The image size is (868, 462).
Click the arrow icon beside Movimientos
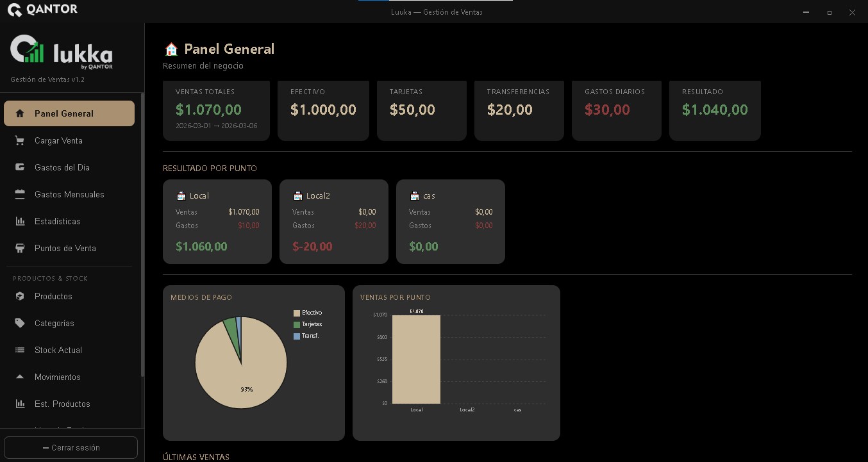[x=20, y=377]
